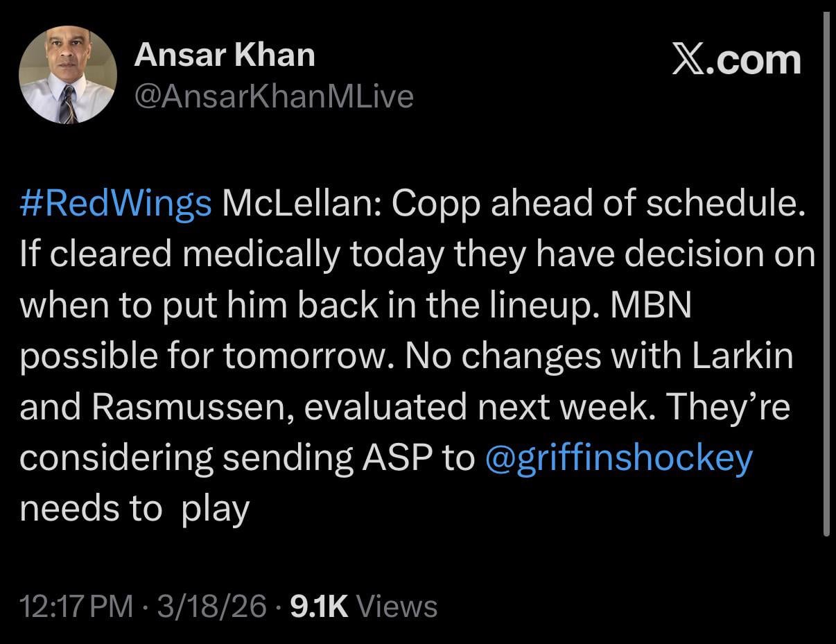Click the @AnsarKhanMLive handle
The width and height of the screenshot is (836, 644).
pyautogui.click(x=273, y=96)
